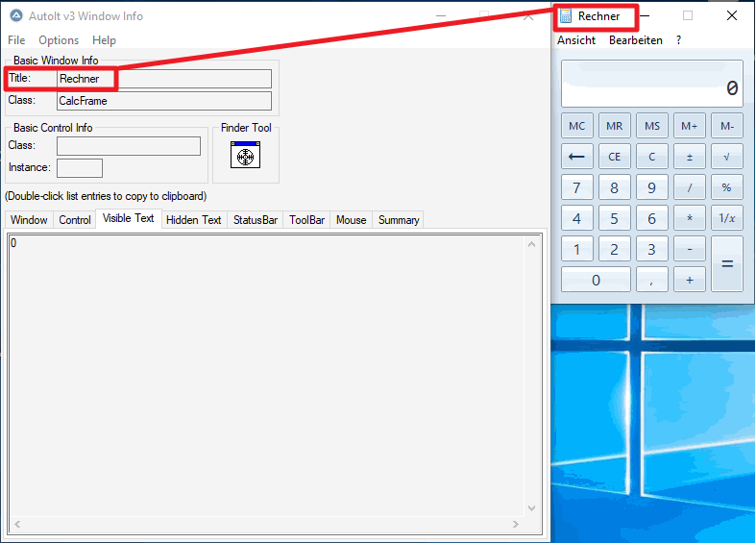Click the multiply key in Rechner
The width and height of the screenshot is (756, 543).
(x=690, y=218)
